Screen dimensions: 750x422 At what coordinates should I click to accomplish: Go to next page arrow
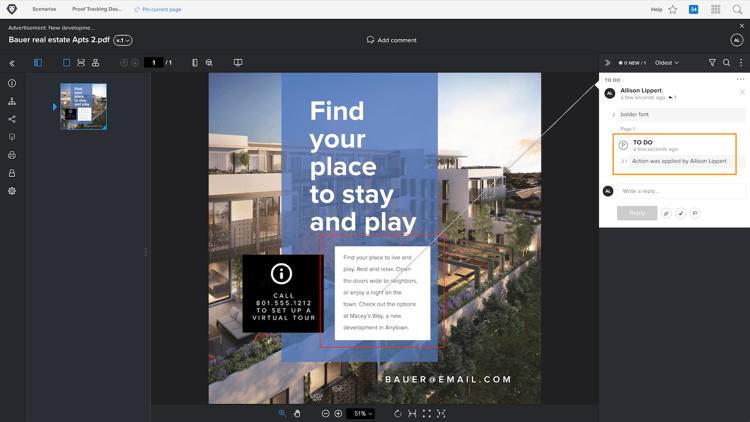click(x=135, y=63)
